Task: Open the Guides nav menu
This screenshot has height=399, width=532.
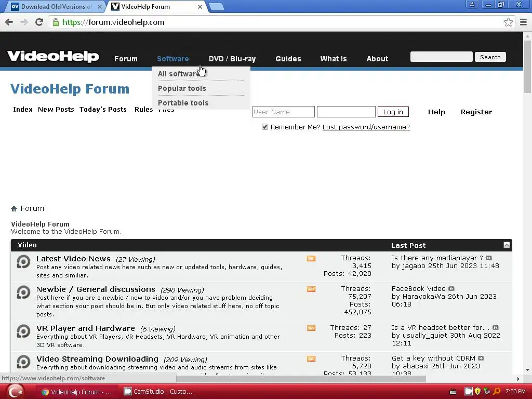Action: pyautogui.click(x=288, y=59)
